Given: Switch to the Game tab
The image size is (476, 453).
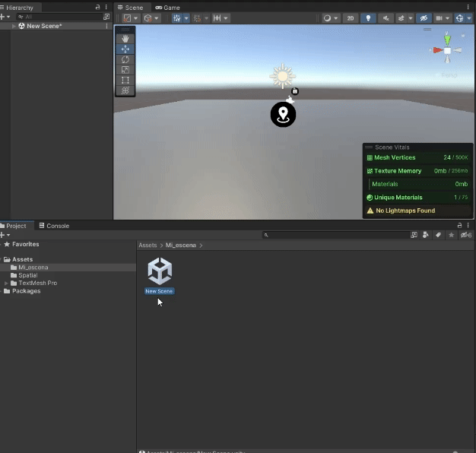Looking at the screenshot, I should (x=168, y=8).
